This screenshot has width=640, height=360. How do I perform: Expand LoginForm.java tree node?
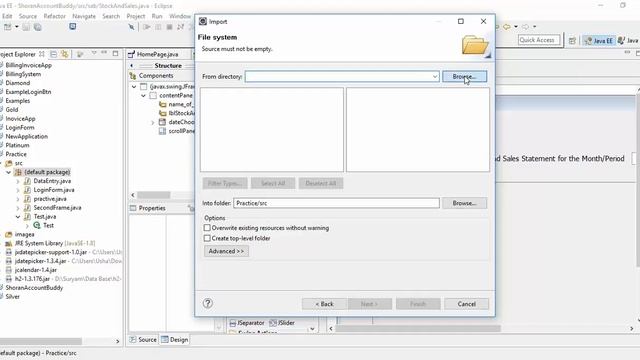tap(18, 190)
